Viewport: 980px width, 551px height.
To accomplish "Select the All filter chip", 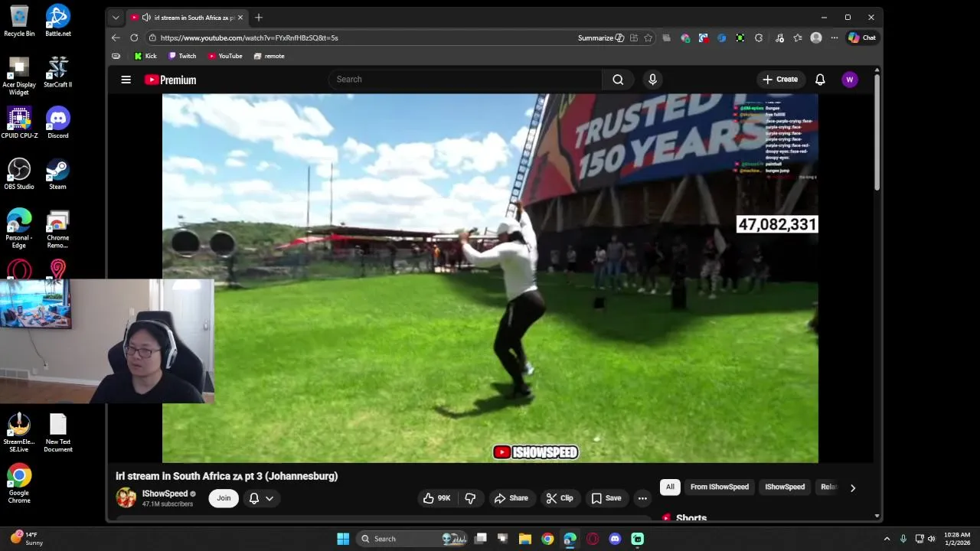I will (670, 487).
